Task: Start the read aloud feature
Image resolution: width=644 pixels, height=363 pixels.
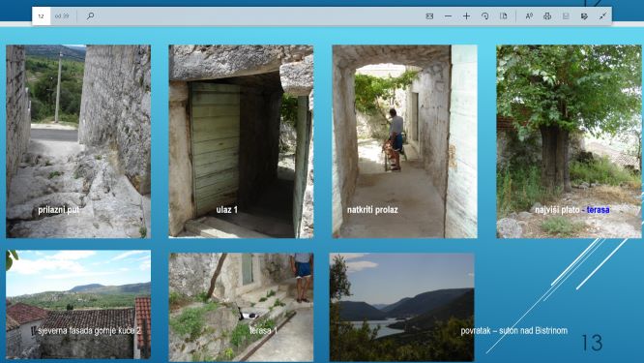Action: coord(529,16)
